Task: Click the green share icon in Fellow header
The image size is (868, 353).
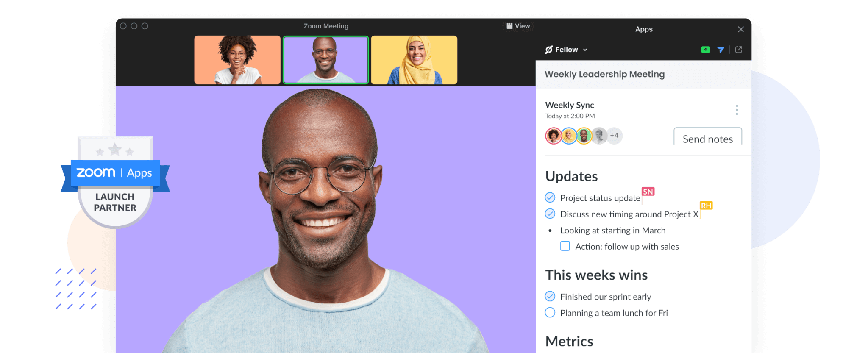Action: 705,50
